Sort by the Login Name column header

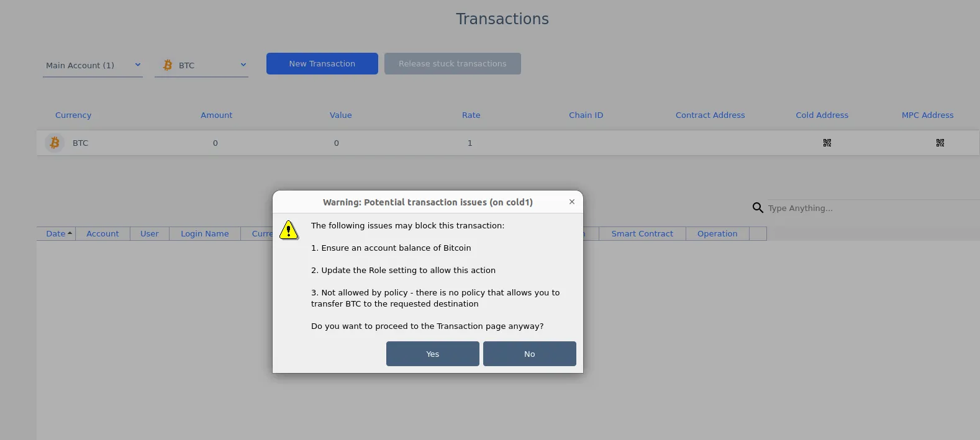click(x=205, y=233)
